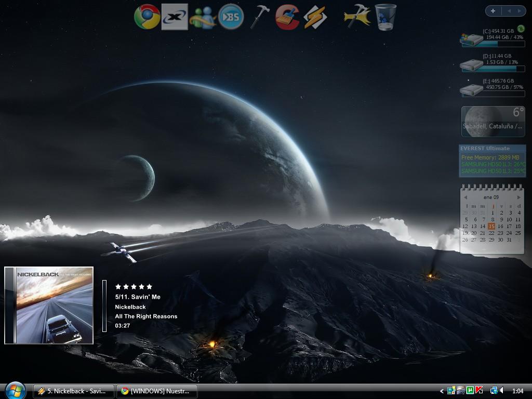Viewport: 532px width, 399px height.
Task: Add a gadget with the plus button
Action: tap(493, 11)
